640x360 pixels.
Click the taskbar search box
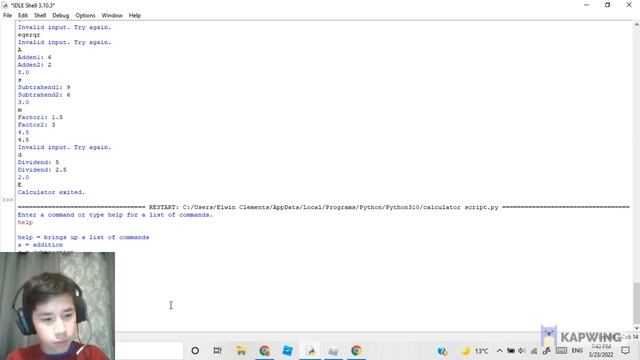pos(149,351)
